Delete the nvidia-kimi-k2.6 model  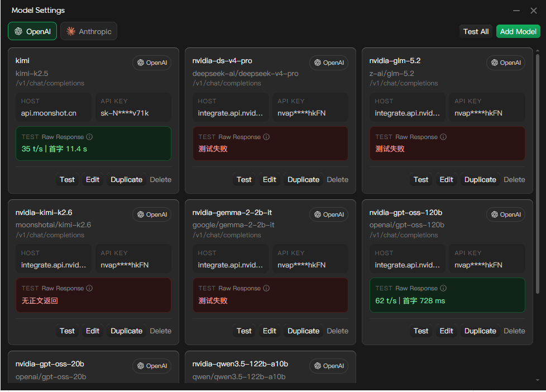(161, 331)
